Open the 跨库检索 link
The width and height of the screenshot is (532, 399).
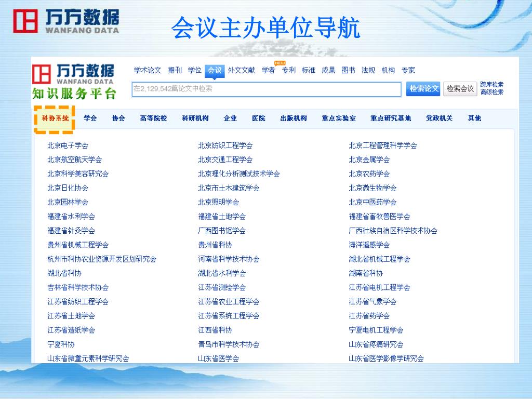click(x=491, y=85)
